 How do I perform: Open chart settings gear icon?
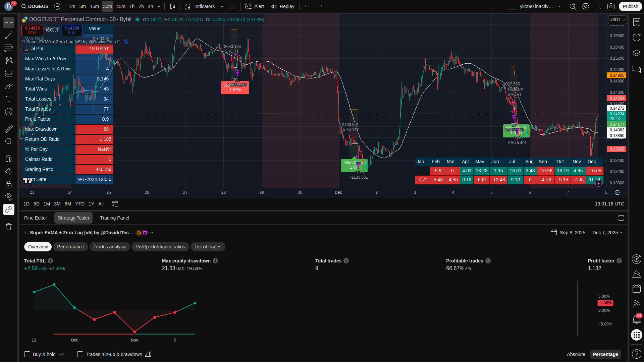click(x=585, y=6)
